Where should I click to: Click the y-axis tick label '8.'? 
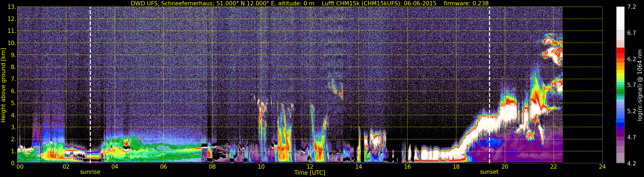point(13,67)
